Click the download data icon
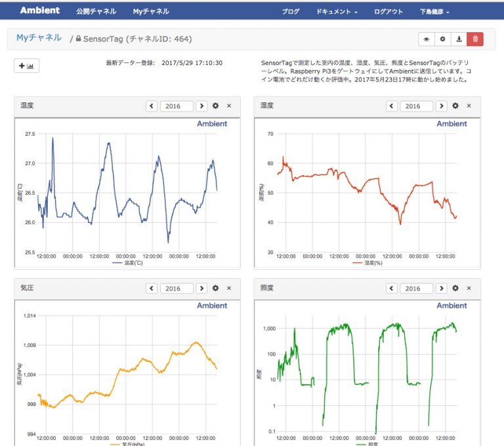 (x=459, y=39)
